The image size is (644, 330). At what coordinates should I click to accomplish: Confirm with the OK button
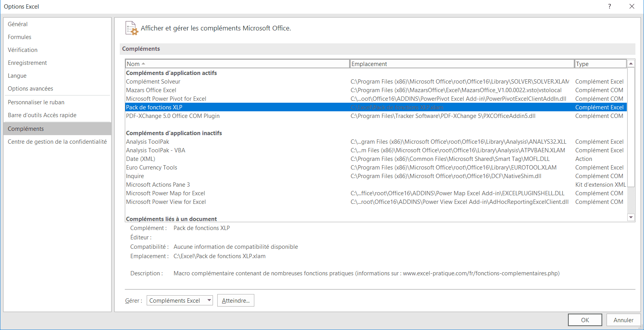pos(585,320)
